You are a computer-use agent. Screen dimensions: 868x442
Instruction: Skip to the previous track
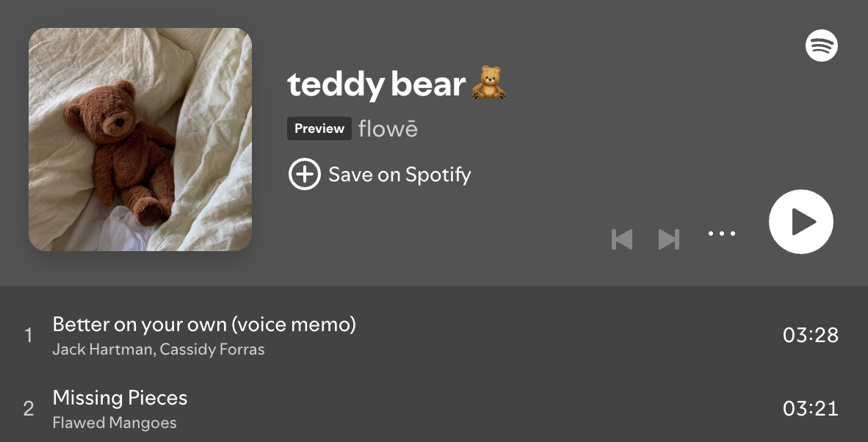[622, 239]
